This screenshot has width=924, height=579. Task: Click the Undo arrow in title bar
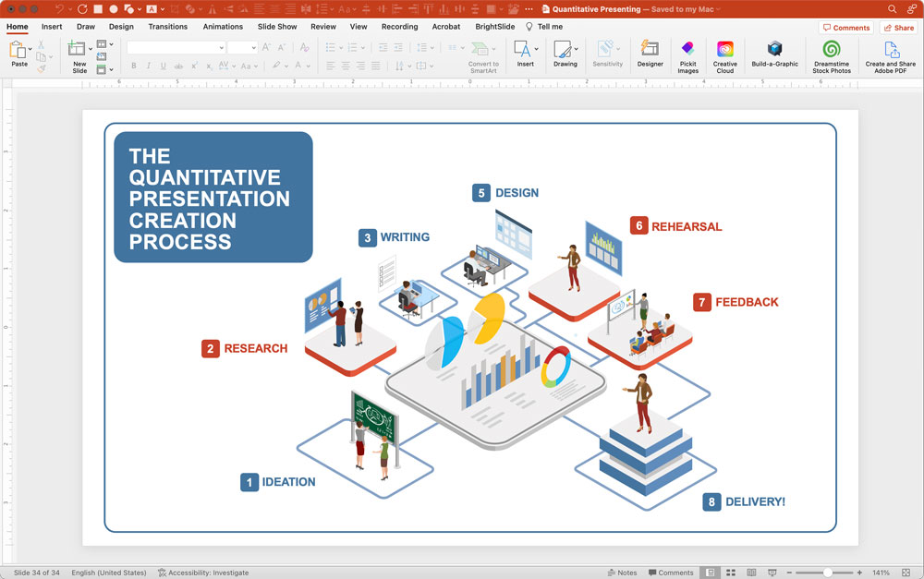click(x=59, y=9)
